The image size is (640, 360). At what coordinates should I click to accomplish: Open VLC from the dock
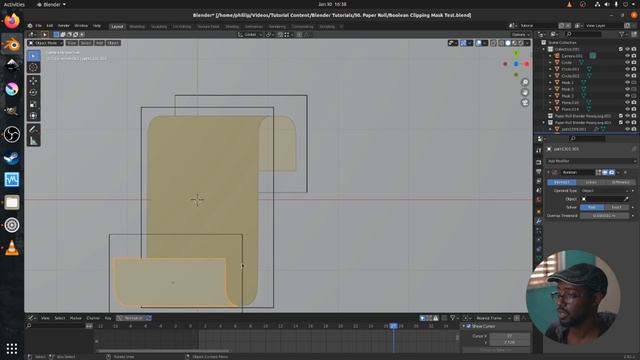coord(12,248)
